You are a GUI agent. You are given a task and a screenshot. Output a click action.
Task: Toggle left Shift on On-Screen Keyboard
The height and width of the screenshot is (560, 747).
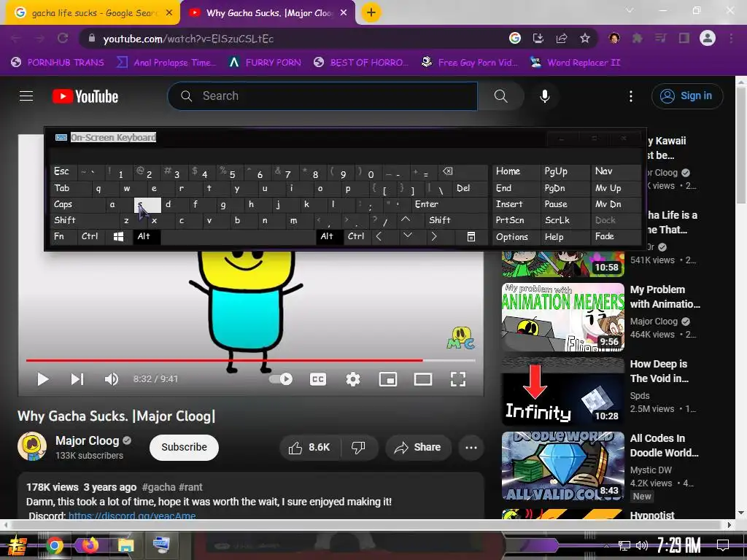click(85, 220)
